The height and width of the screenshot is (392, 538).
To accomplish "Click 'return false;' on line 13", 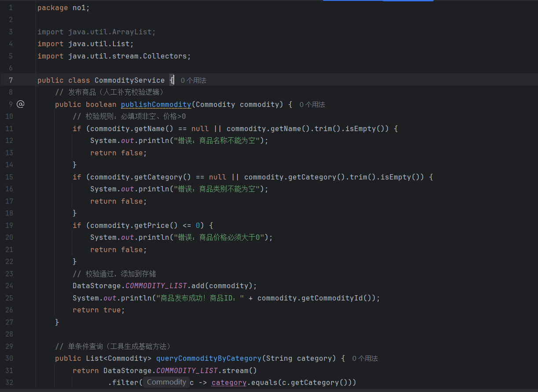I will coord(119,153).
